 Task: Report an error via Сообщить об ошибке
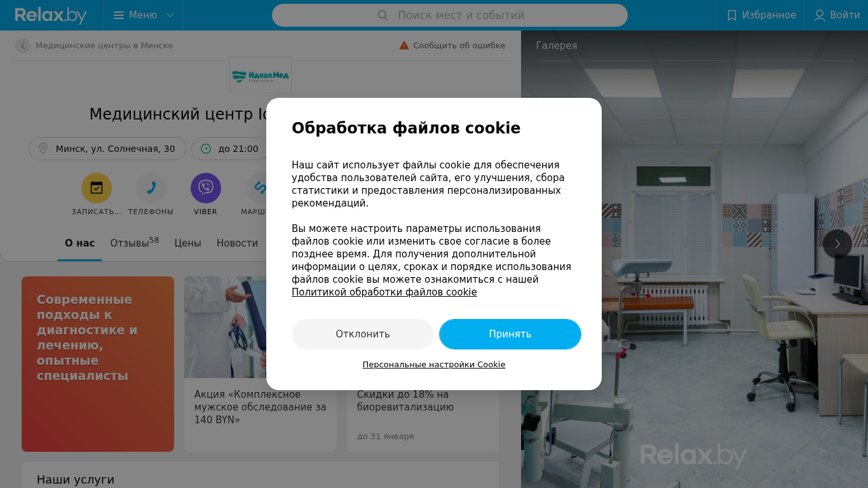tap(452, 46)
